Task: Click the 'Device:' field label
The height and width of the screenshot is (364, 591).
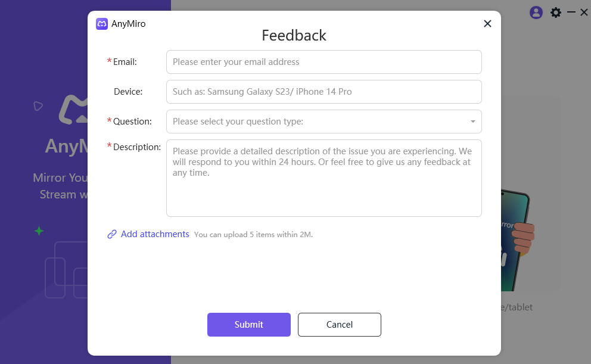Action: [128, 92]
